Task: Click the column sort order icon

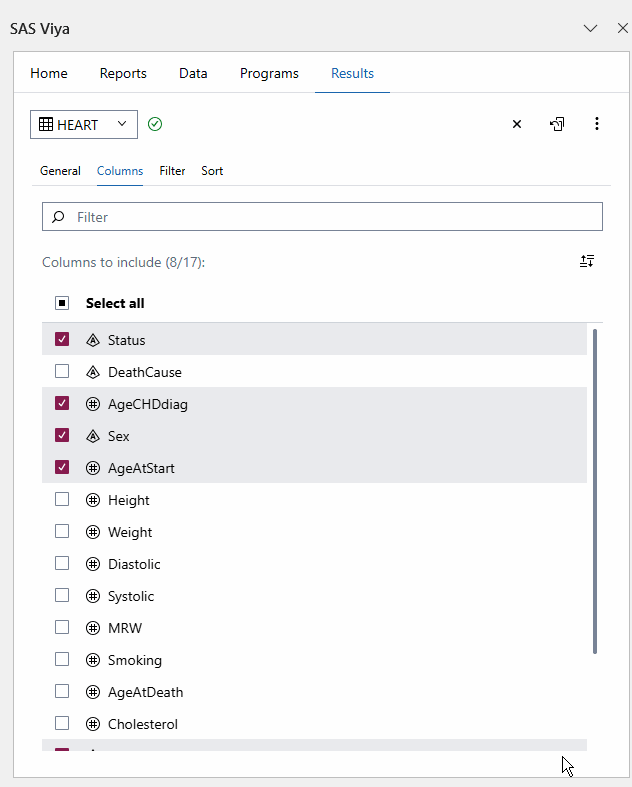Action: tap(587, 261)
